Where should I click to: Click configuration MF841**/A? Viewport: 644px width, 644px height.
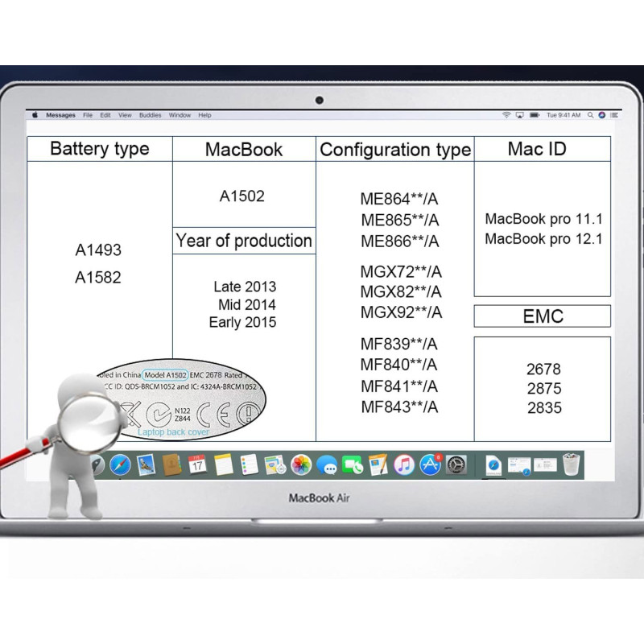399,386
